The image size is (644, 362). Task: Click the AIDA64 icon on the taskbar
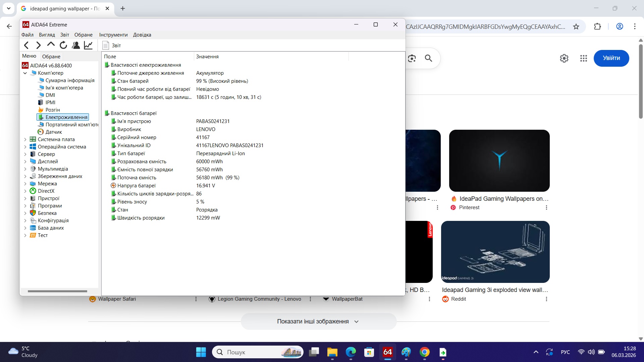click(387, 352)
